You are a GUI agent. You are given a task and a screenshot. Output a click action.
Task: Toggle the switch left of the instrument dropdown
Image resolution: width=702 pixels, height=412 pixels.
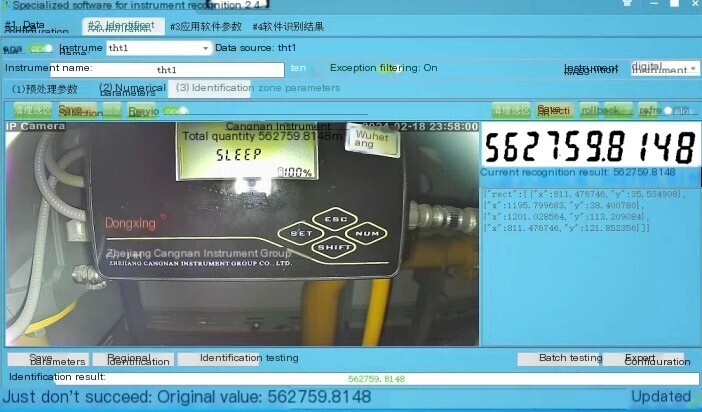[41, 48]
